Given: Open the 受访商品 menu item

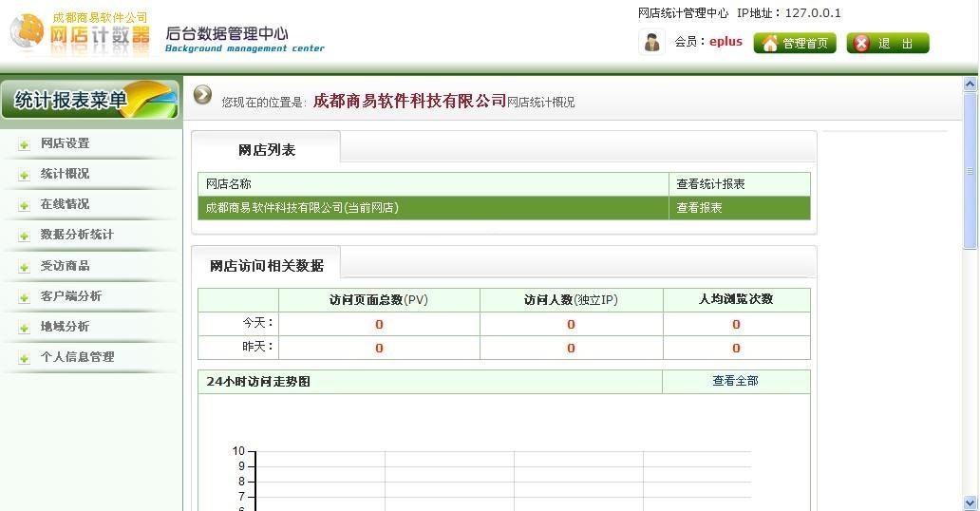Looking at the screenshot, I should coord(65,266).
